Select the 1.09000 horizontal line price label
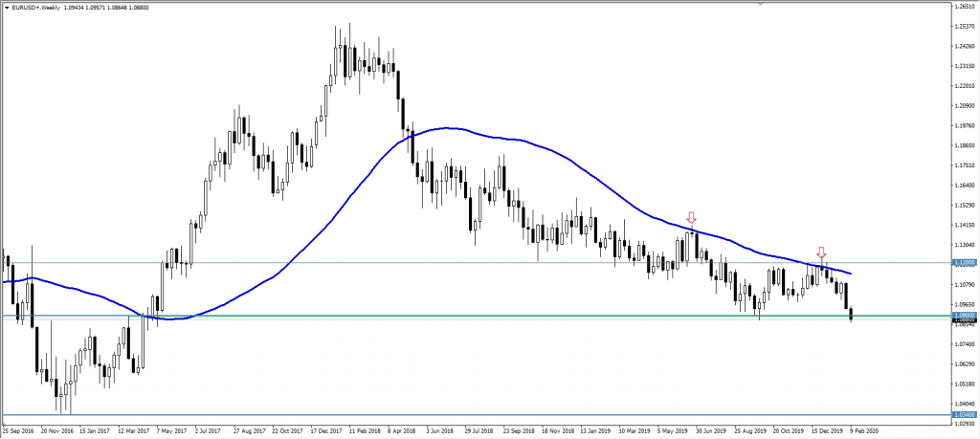 (x=965, y=316)
